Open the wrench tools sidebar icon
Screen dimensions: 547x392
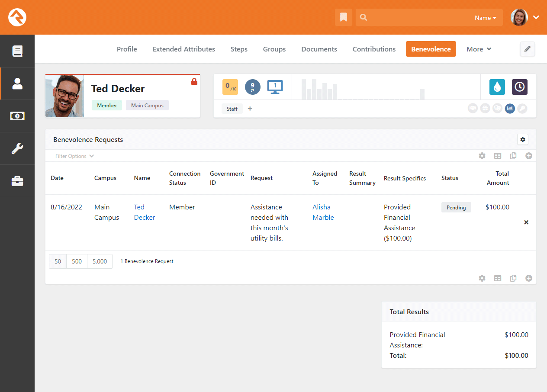point(17,148)
